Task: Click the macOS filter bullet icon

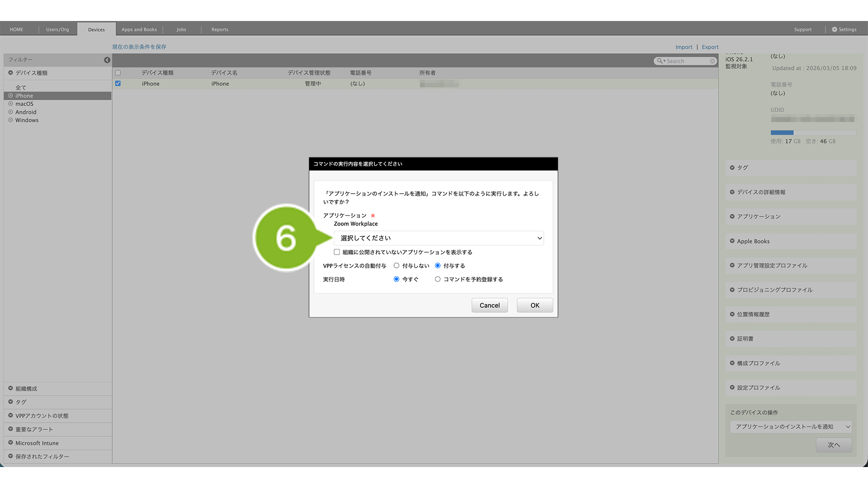Action: pyautogui.click(x=11, y=104)
